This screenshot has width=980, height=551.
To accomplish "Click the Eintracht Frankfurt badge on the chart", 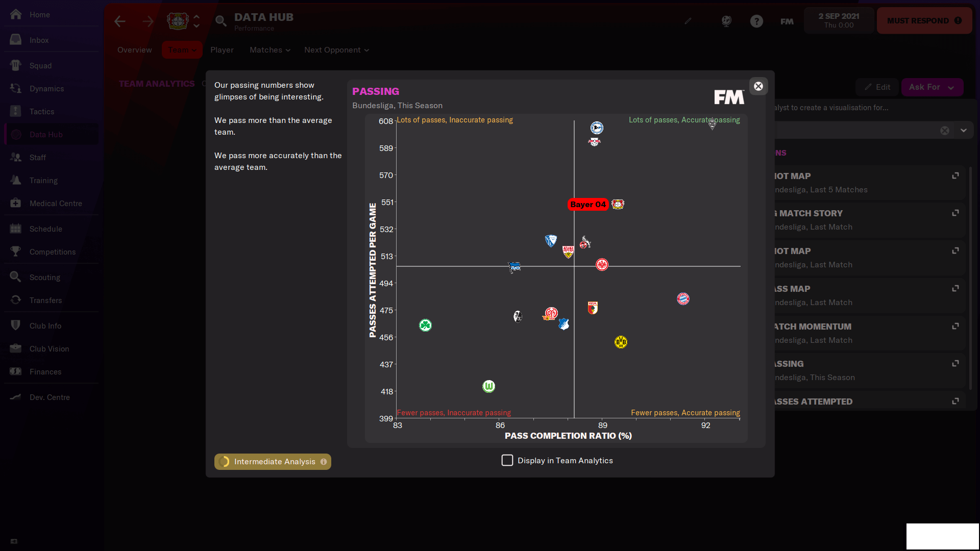I will (x=602, y=265).
